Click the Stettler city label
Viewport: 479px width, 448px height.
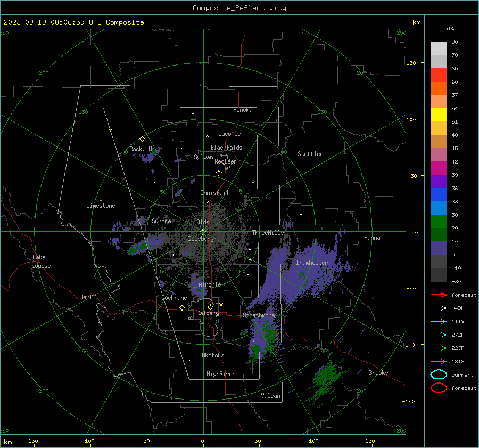(310, 154)
